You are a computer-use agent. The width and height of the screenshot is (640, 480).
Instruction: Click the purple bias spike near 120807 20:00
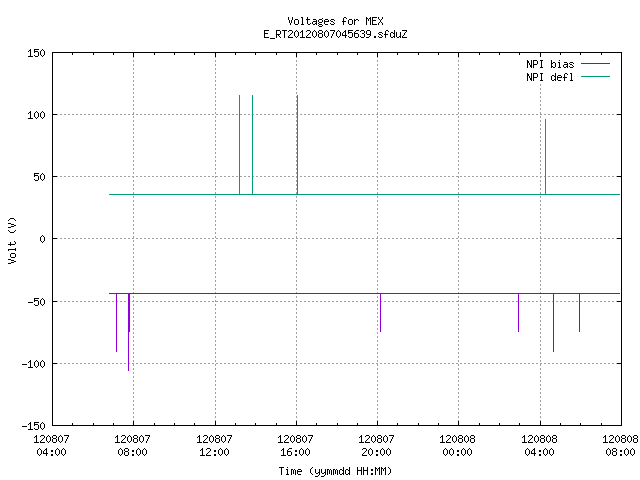(x=380, y=313)
